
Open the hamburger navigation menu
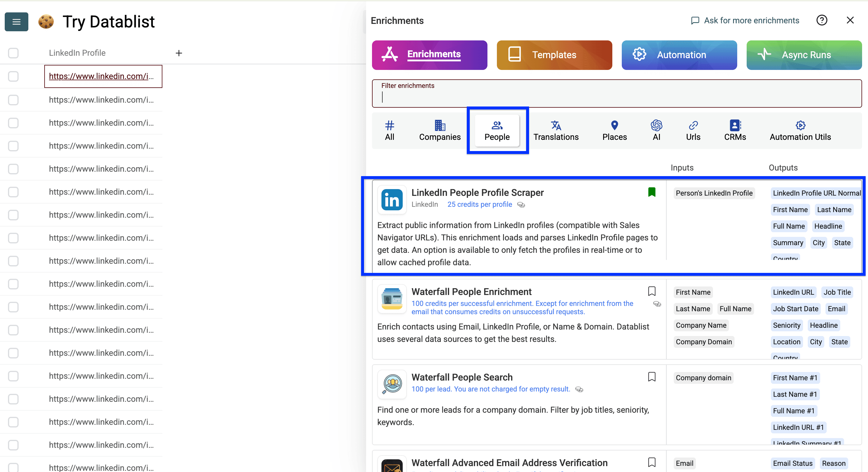pos(16,22)
